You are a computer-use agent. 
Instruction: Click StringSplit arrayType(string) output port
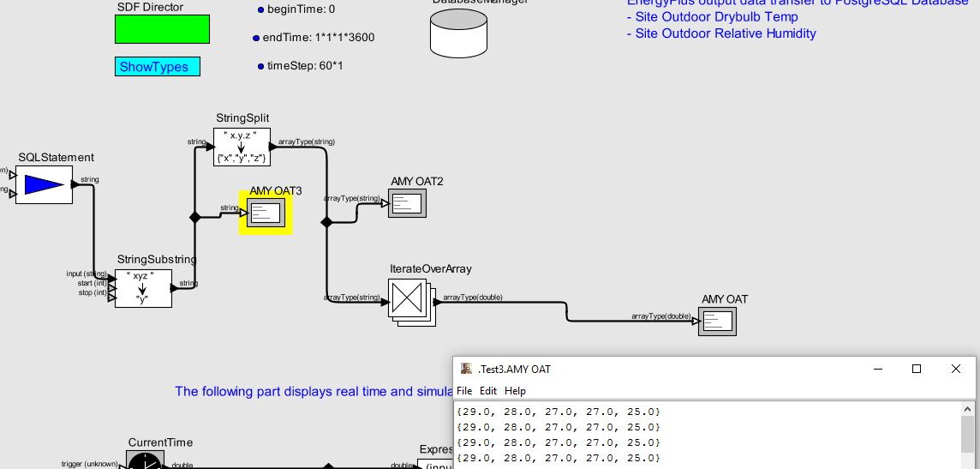pos(273,147)
